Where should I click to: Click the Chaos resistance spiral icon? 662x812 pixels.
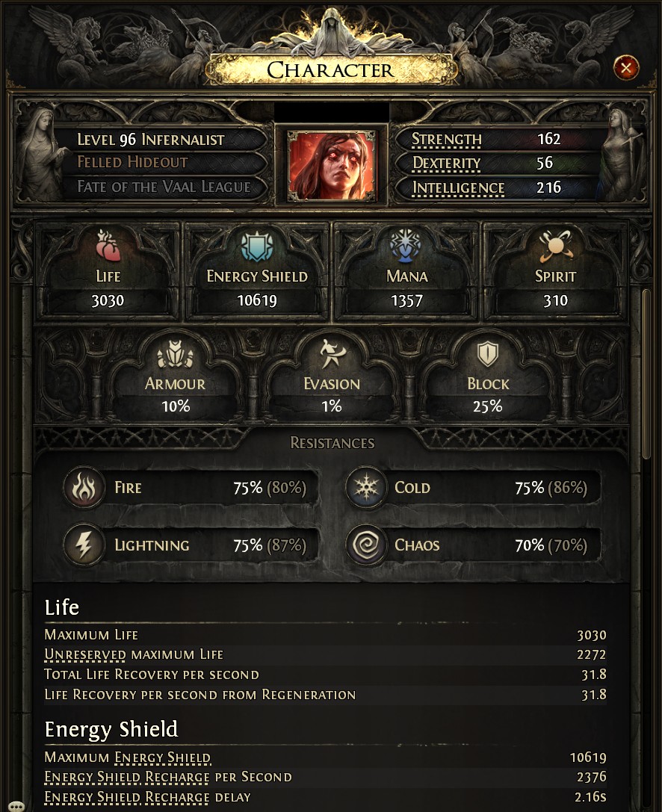[366, 545]
